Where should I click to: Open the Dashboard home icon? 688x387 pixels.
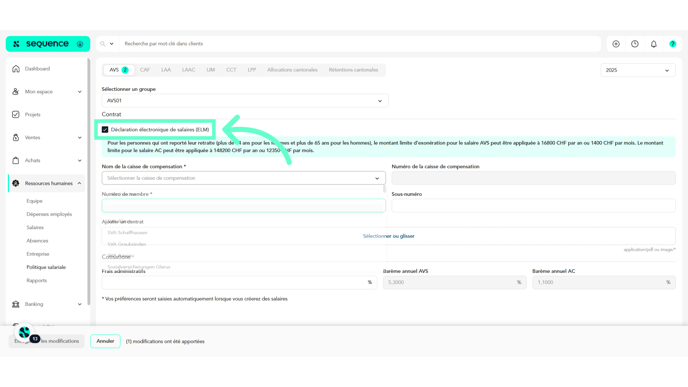[16, 69]
